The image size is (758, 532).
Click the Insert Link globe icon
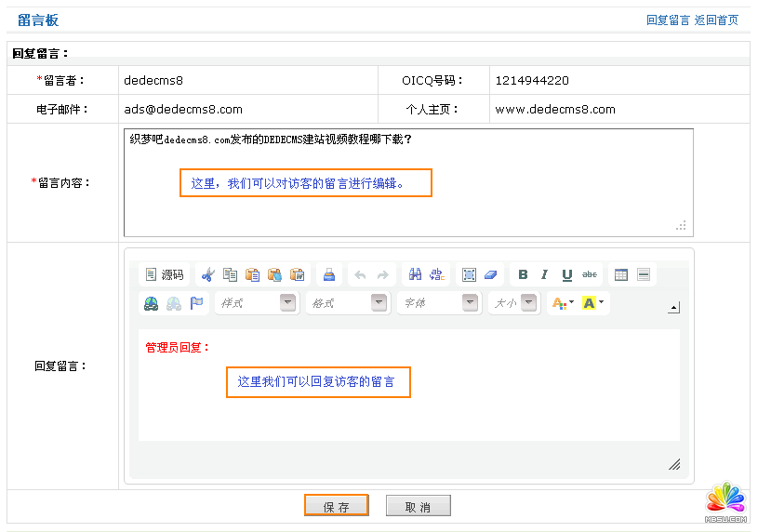[x=151, y=303]
